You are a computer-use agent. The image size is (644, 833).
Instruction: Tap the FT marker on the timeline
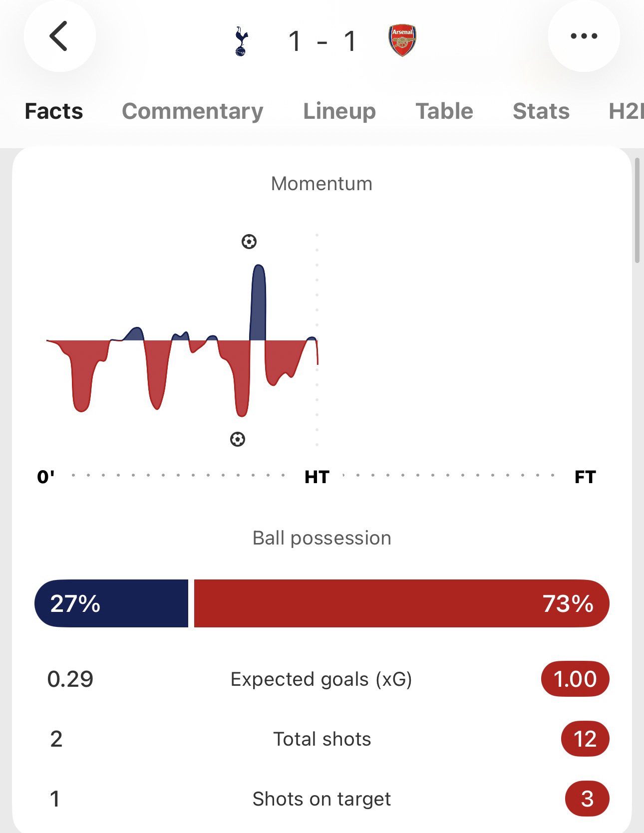pos(585,477)
